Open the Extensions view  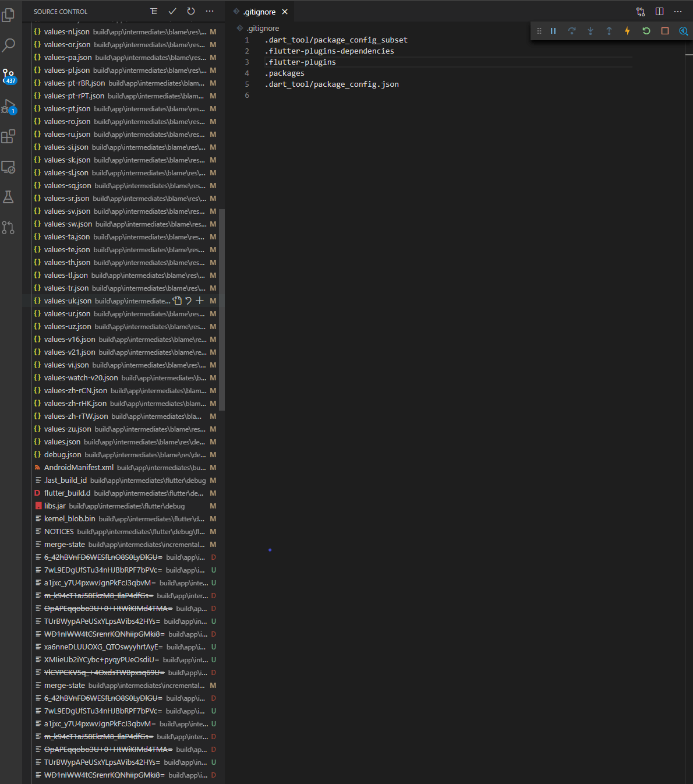coord(9,136)
